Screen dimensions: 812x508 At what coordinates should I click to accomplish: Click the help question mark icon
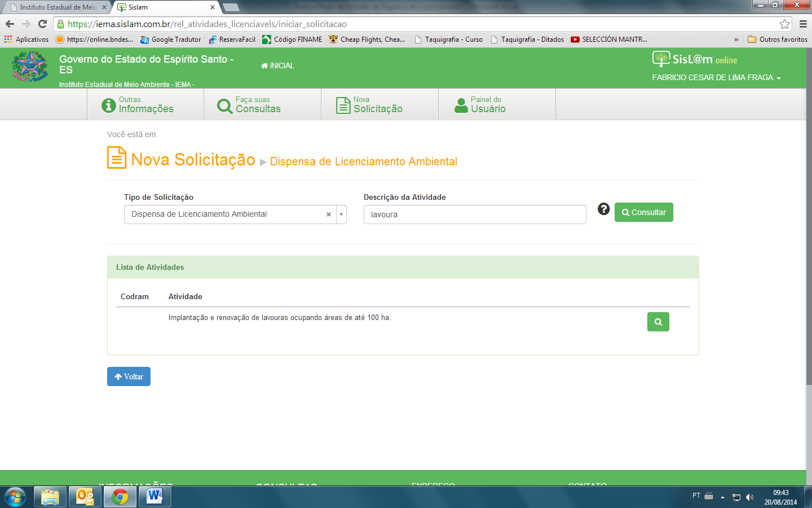point(604,209)
